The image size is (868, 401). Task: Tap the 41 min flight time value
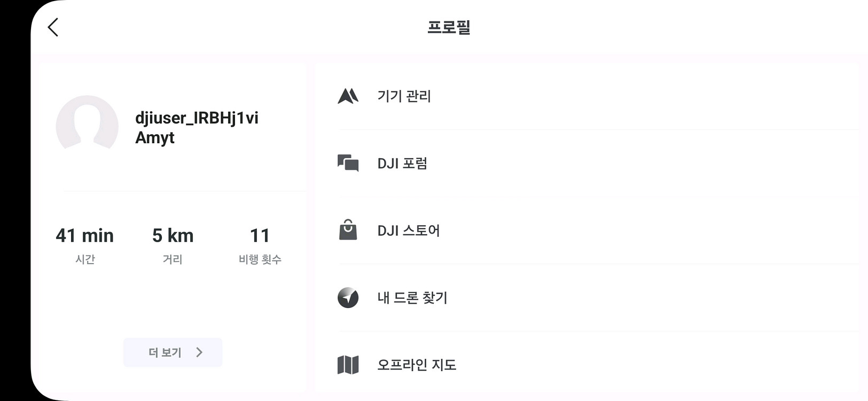(x=85, y=236)
